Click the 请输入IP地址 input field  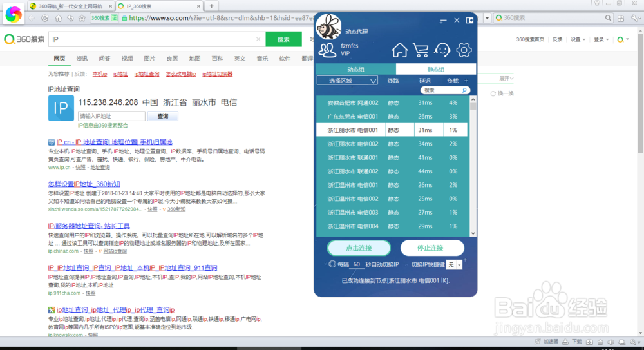click(111, 117)
